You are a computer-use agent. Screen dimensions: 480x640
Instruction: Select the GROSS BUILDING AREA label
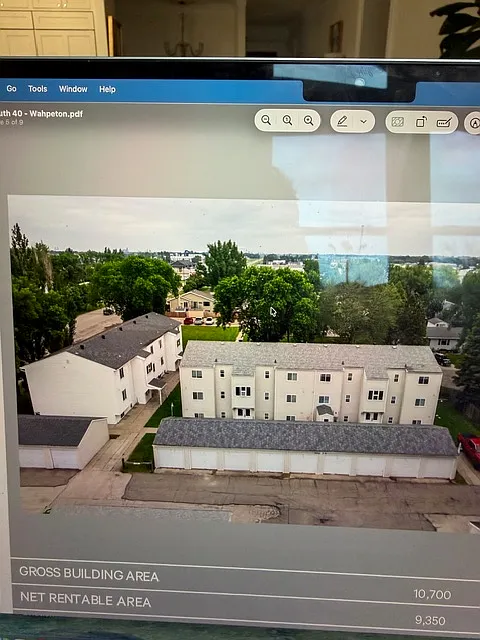click(89, 574)
